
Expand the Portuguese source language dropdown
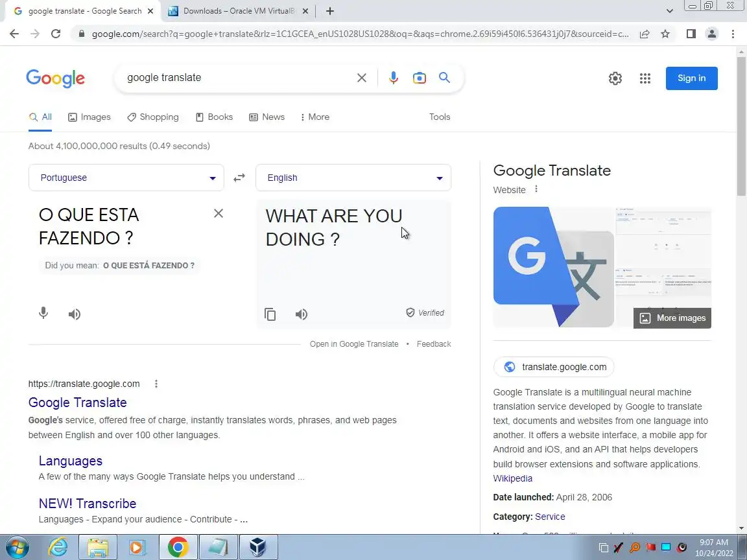coord(126,178)
